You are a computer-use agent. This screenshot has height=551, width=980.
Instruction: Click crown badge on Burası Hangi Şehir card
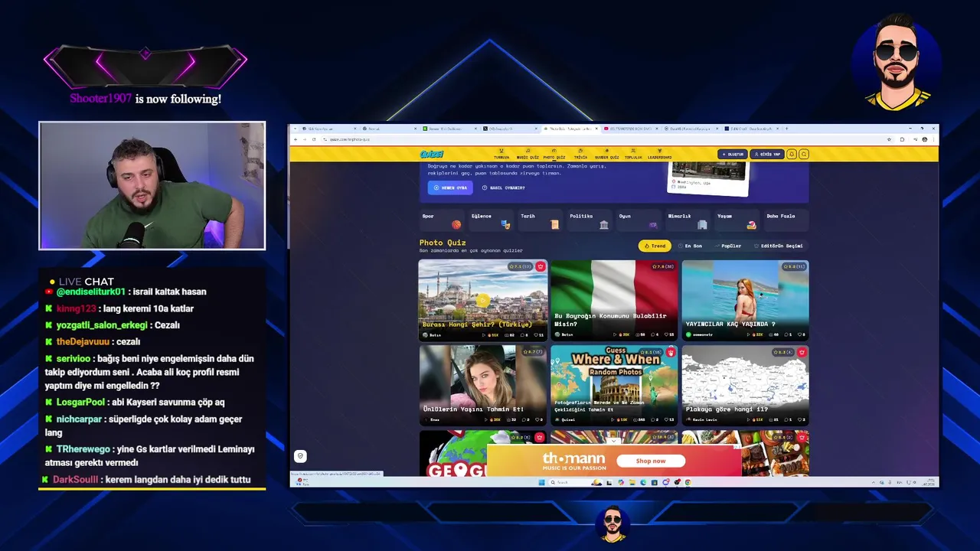pyautogui.click(x=541, y=266)
